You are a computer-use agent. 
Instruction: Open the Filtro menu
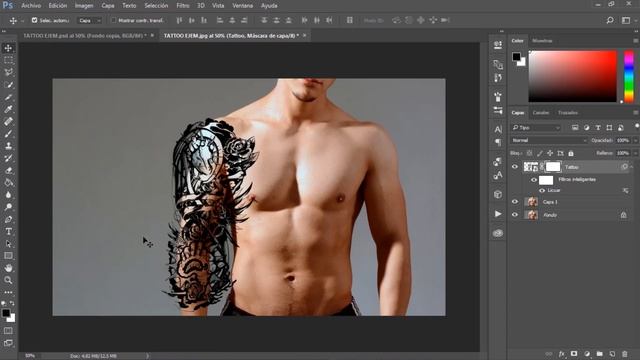(x=183, y=6)
